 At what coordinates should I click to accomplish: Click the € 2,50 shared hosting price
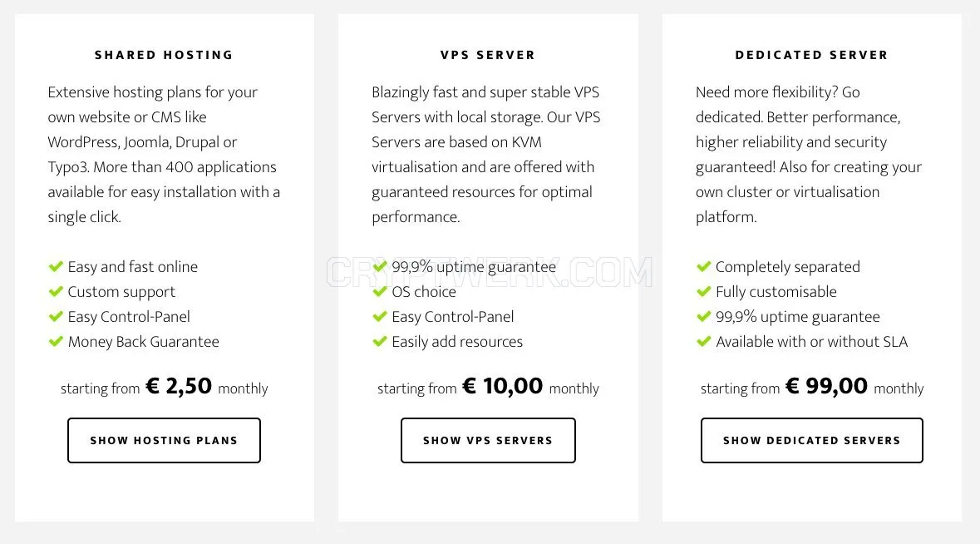point(179,386)
